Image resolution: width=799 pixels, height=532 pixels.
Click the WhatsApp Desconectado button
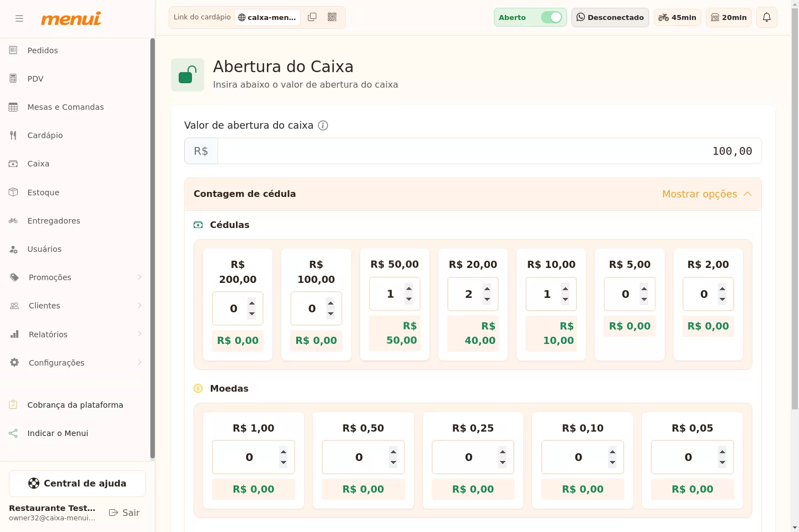pos(610,17)
